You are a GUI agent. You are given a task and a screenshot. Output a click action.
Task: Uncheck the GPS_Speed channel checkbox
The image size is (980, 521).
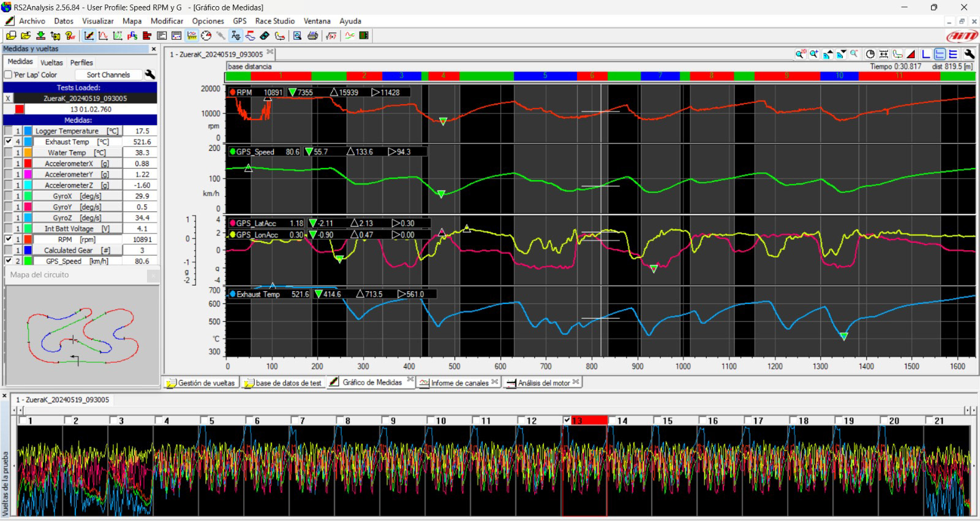[8, 261]
